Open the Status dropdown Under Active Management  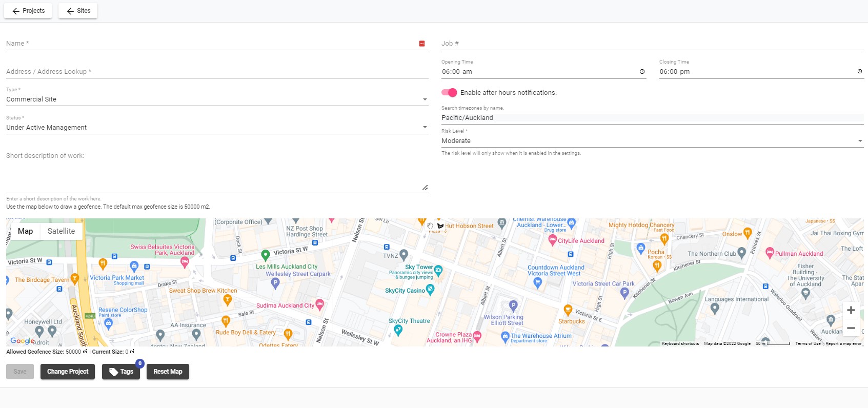pyautogui.click(x=217, y=128)
